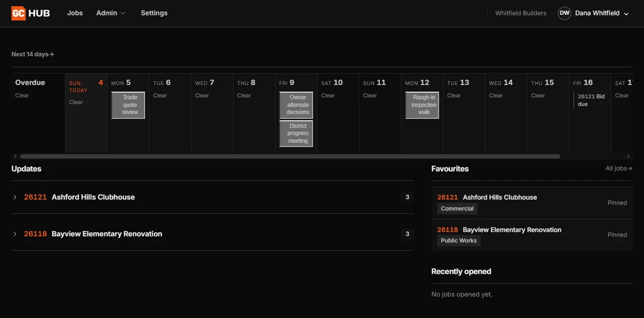Click the Pinned label for Ashford Hills Clubhouse
This screenshot has width=644, height=318.
[x=617, y=203]
